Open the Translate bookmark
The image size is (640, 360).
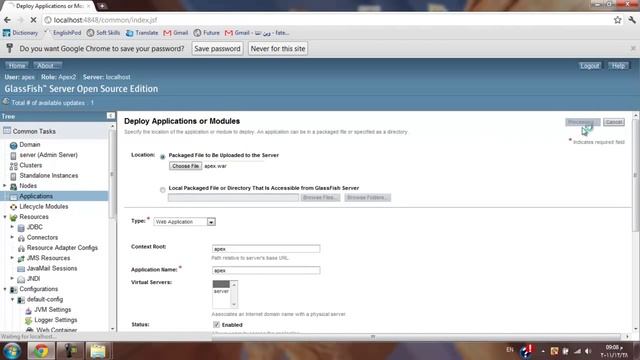pos(142,33)
